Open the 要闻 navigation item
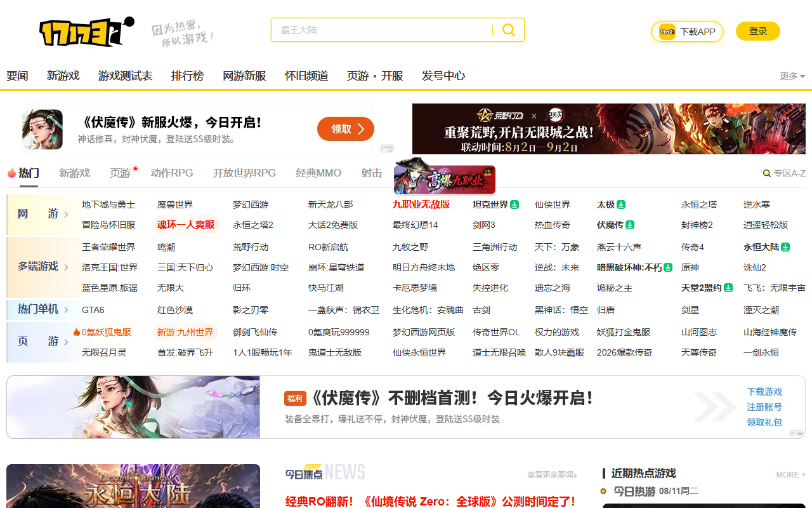Screen dimensions: 812x508 [x=17, y=76]
